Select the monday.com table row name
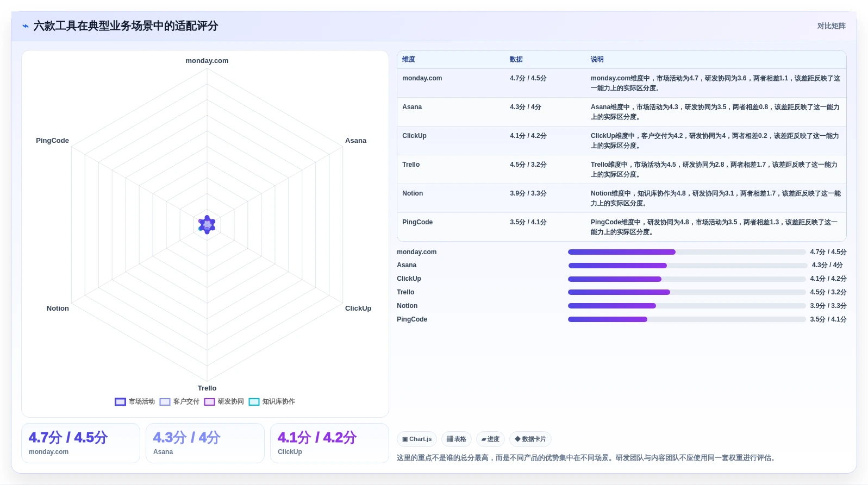The image size is (868, 485). [422, 78]
